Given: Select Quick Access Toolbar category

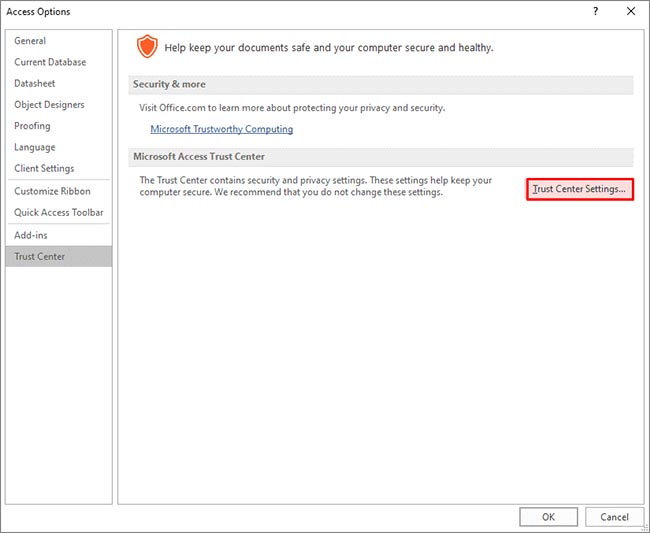Looking at the screenshot, I should coord(58,212).
